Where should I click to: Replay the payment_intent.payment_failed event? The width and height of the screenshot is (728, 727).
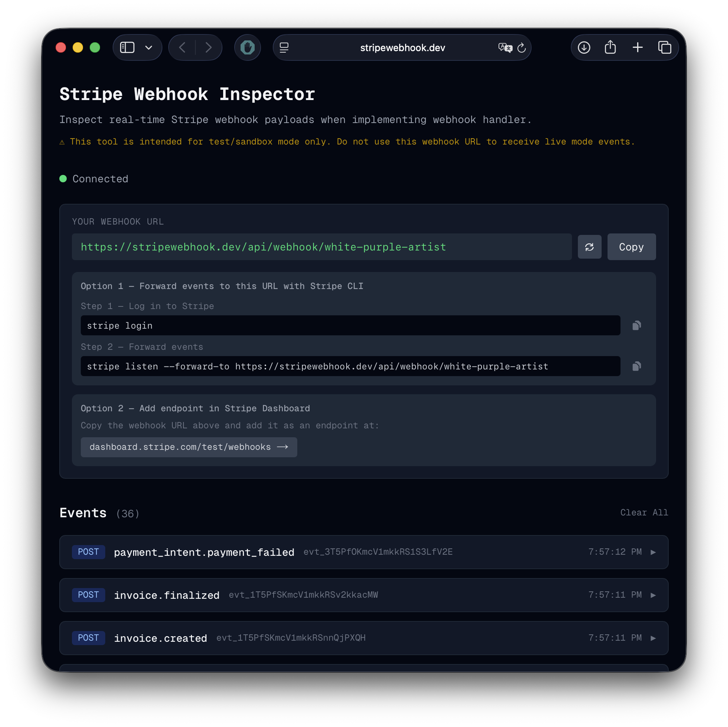pyautogui.click(x=653, y=552)
